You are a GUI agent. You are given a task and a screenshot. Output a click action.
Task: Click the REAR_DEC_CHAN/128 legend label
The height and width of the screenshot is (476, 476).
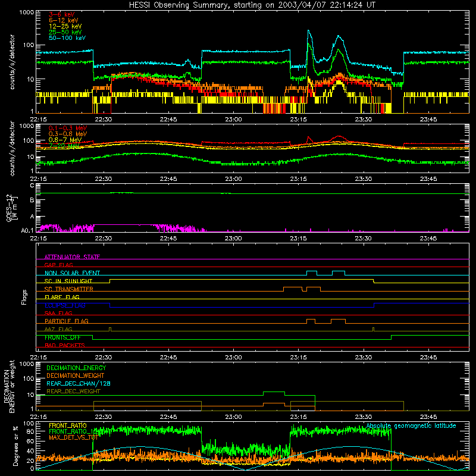[79, 384]
